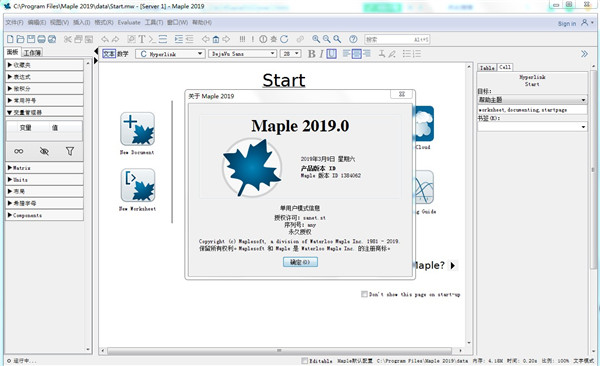Toggle the Editable checkbox in status bar
The height and width of the screenshot is (366, 600).
[x=305, y=361]
